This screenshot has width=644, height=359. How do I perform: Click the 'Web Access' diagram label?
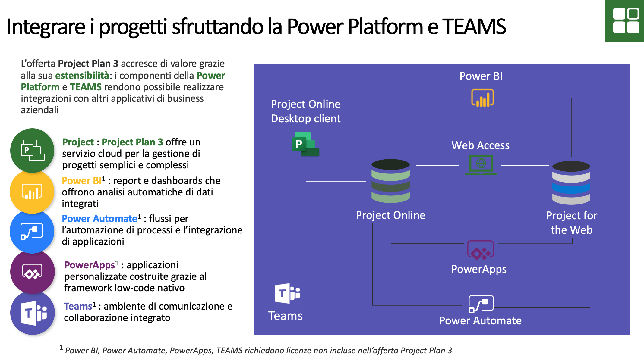[x=480, y=145]
